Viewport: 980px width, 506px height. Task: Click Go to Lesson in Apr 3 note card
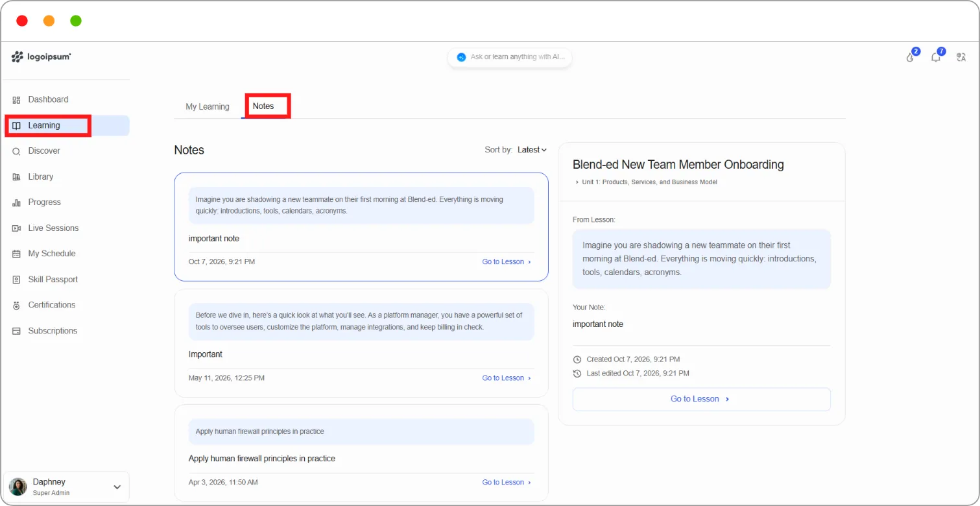coord(507,483)
